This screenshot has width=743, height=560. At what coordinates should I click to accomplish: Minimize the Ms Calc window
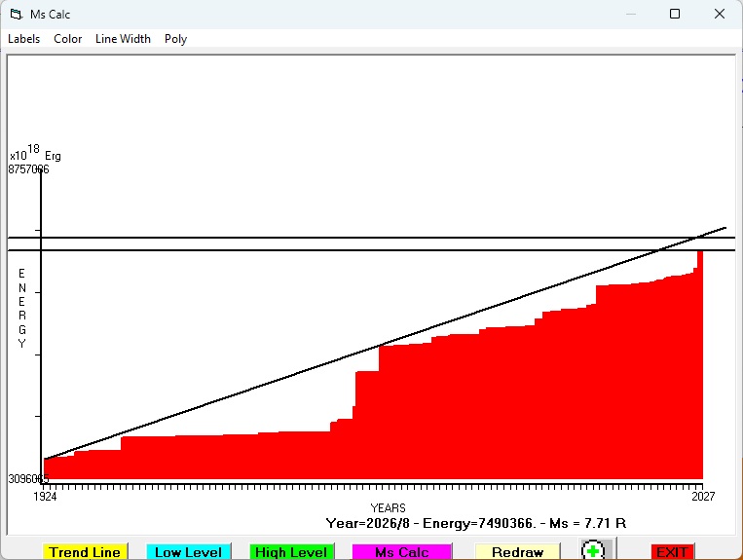[x=631, y=14]
